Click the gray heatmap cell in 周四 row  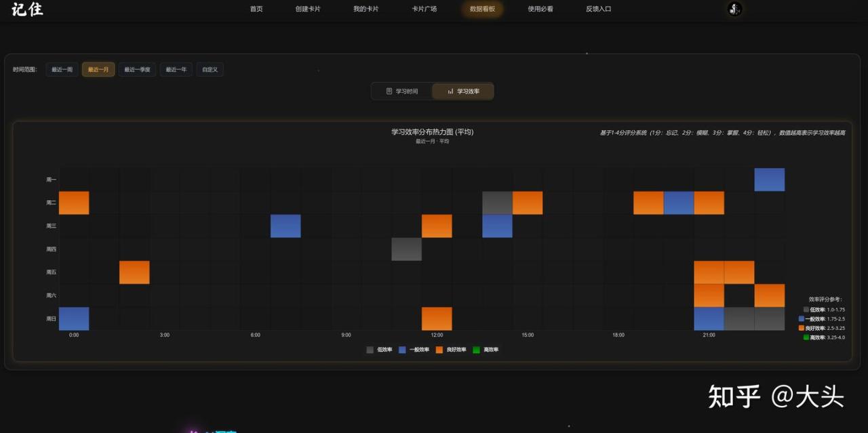pyautogui.click(x=406, y=249)
